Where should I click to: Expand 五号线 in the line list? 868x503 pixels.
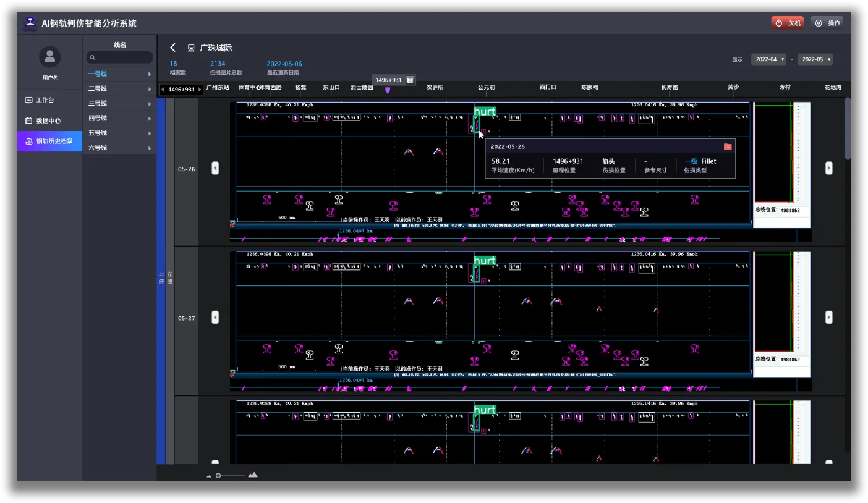click(x=119, y=133)
